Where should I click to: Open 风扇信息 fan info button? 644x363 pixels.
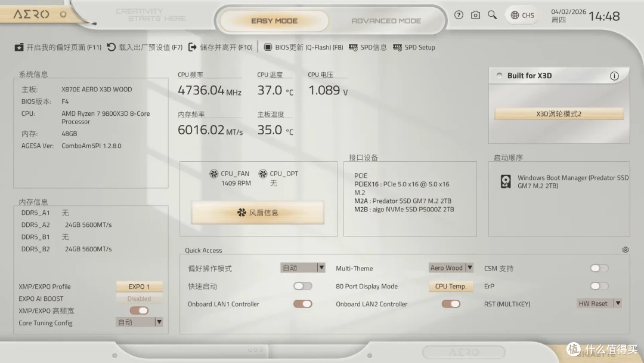(x=258, y=213)
